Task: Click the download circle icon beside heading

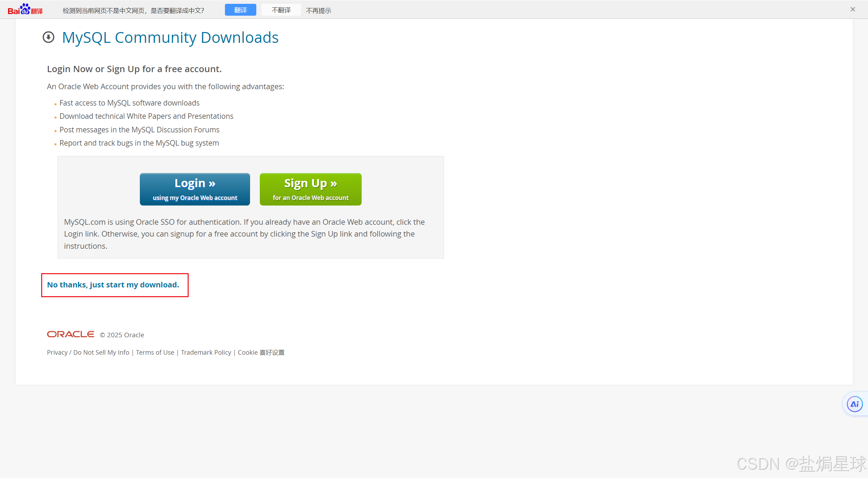Action: (x=48, y=37)
